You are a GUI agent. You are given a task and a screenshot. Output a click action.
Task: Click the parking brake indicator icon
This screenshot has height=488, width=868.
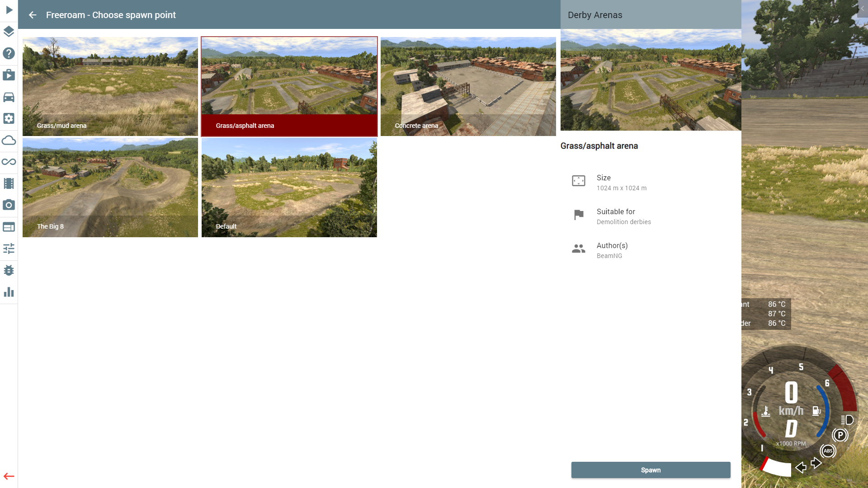click(x=840, y=435)
